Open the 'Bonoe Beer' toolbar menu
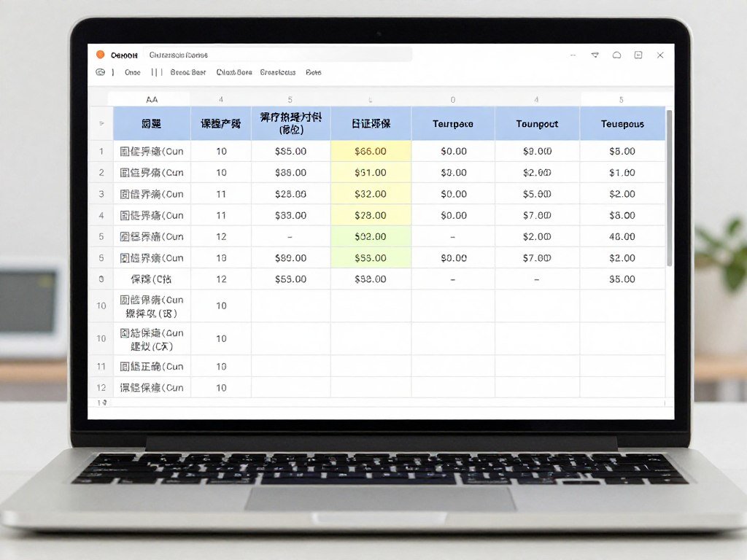 click(x=188, y=72)
